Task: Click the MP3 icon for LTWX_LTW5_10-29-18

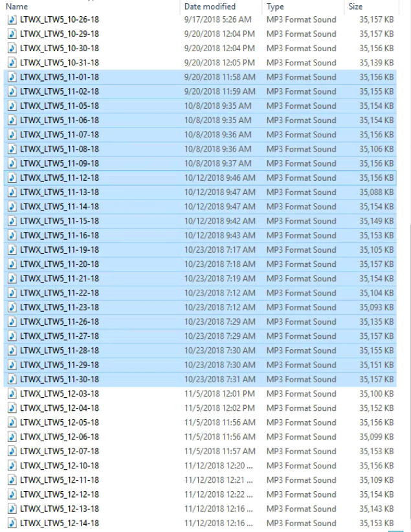Action: tap(12, 34)
